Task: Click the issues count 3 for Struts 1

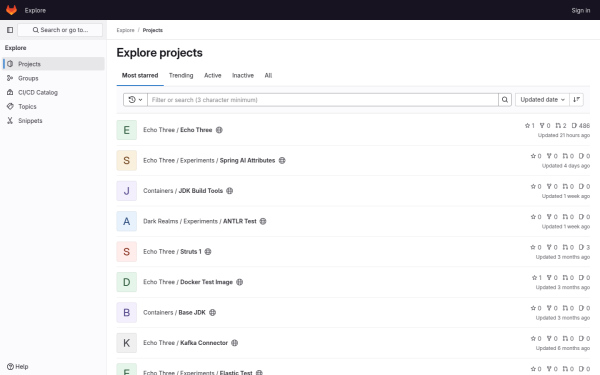Action: click(x=584, y=247)
